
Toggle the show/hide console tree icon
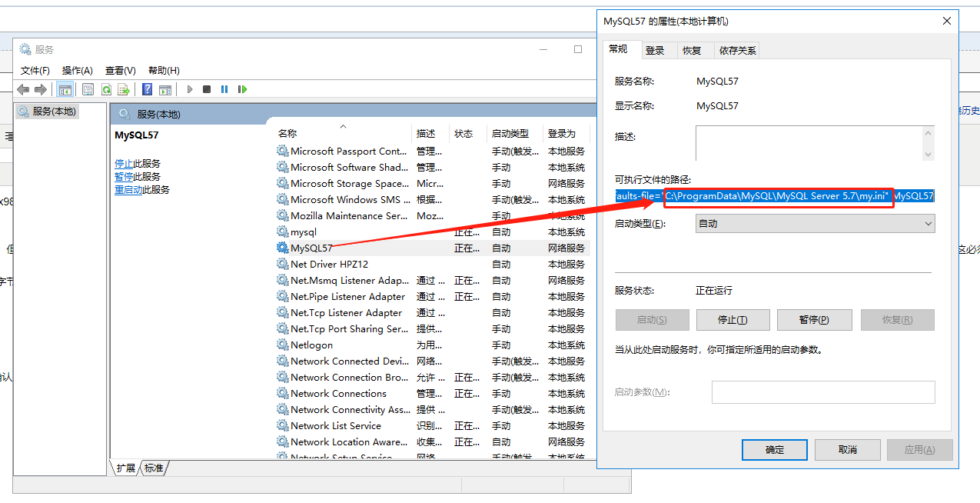point(65,89)
